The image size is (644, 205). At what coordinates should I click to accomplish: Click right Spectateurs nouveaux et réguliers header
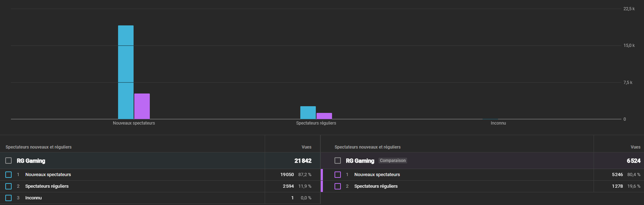tap(368, 147)
